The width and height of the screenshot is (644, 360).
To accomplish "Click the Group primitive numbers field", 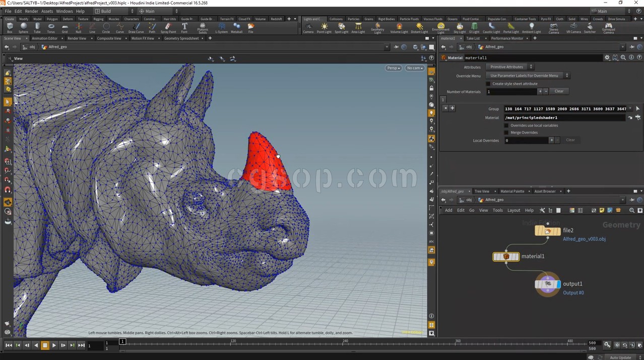I will pyautogui.click(x=565, y=108).
